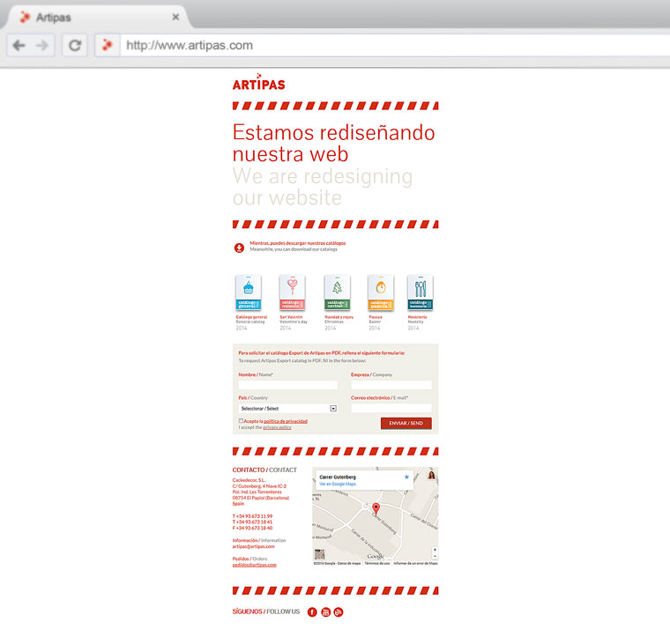Click the ENVIAR / SEND button
The image size is (670, 644).
pyautogui.click(x=406, y=423)
